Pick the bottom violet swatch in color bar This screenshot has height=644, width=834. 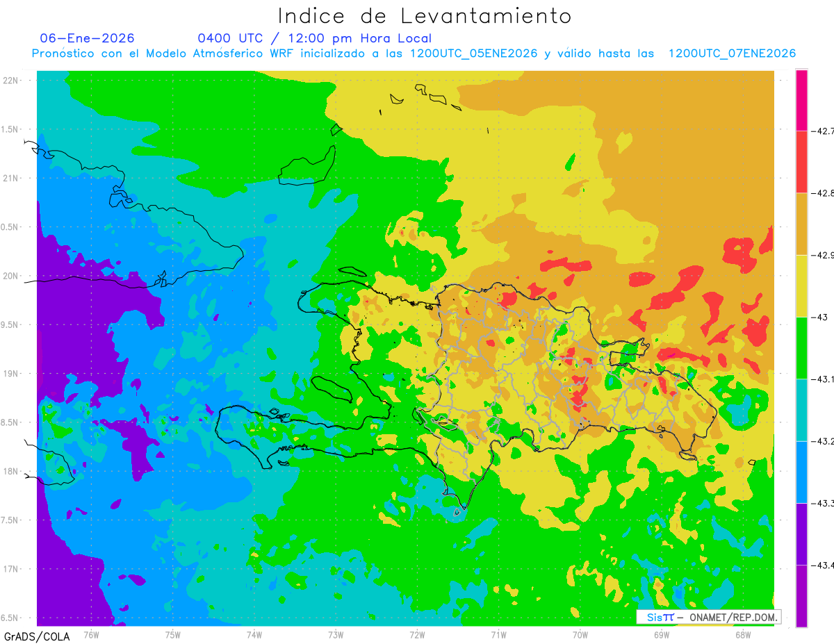point(801,595)
